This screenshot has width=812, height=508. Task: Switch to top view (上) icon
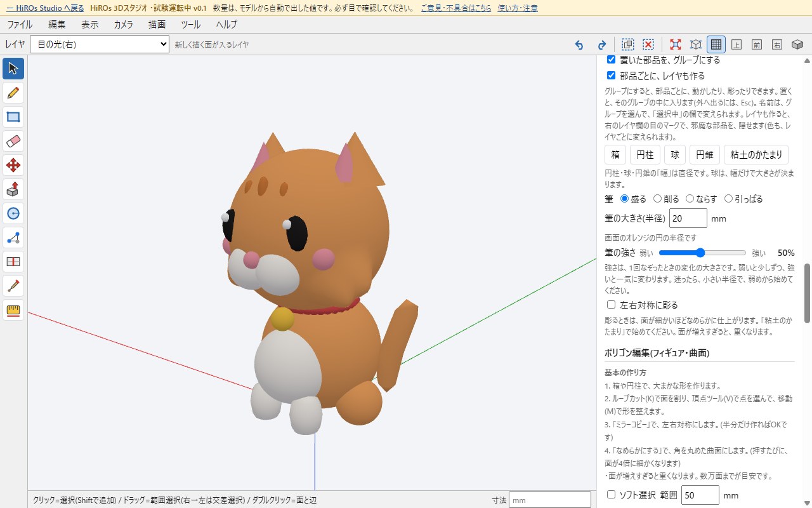[737, 44]
